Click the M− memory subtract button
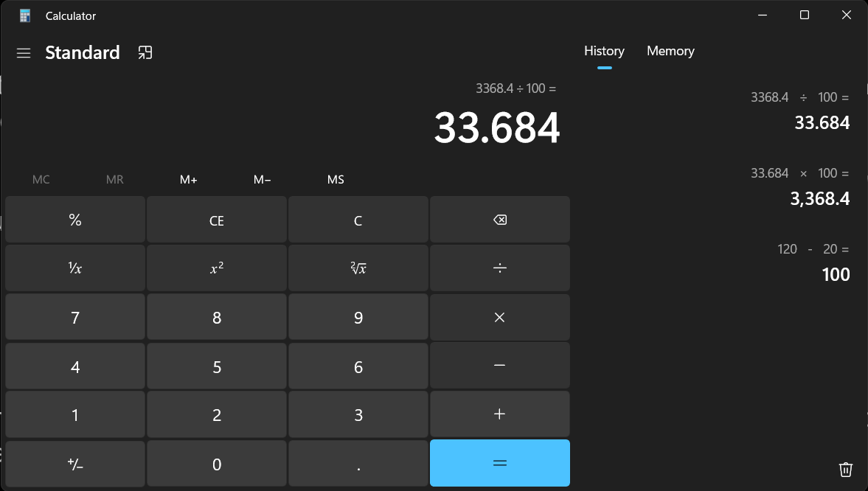 [x=262, y=179]
